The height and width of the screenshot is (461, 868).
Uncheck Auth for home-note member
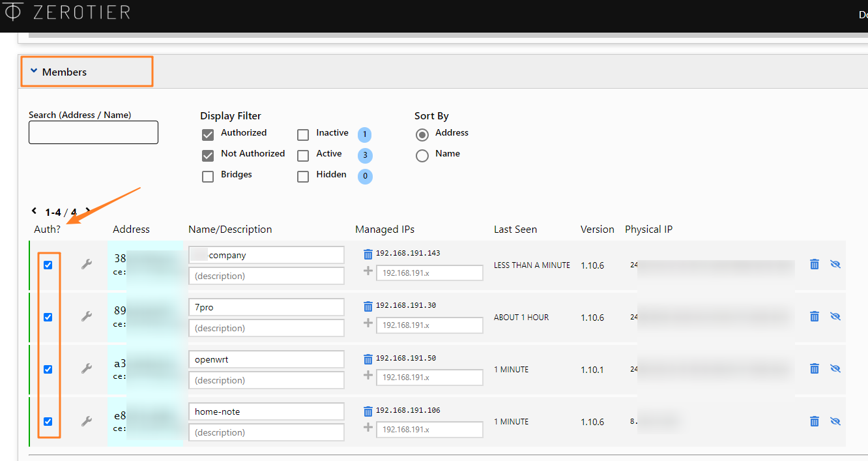pos(48,421)
